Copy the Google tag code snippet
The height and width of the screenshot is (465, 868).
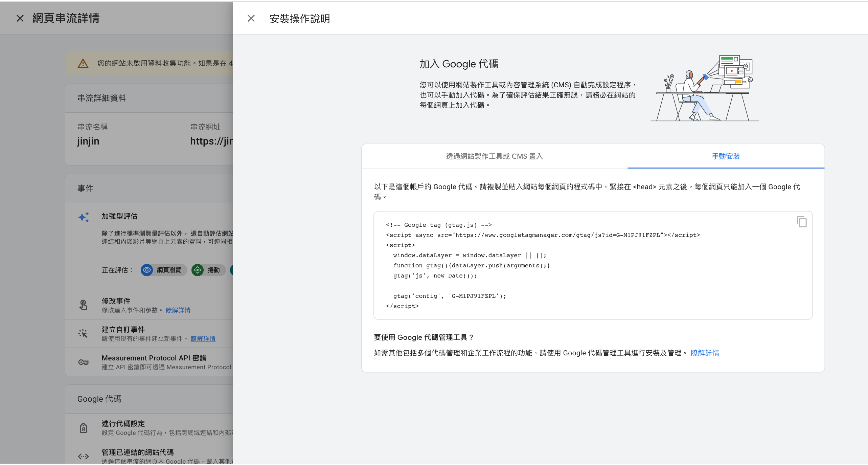tap(801, 222)
